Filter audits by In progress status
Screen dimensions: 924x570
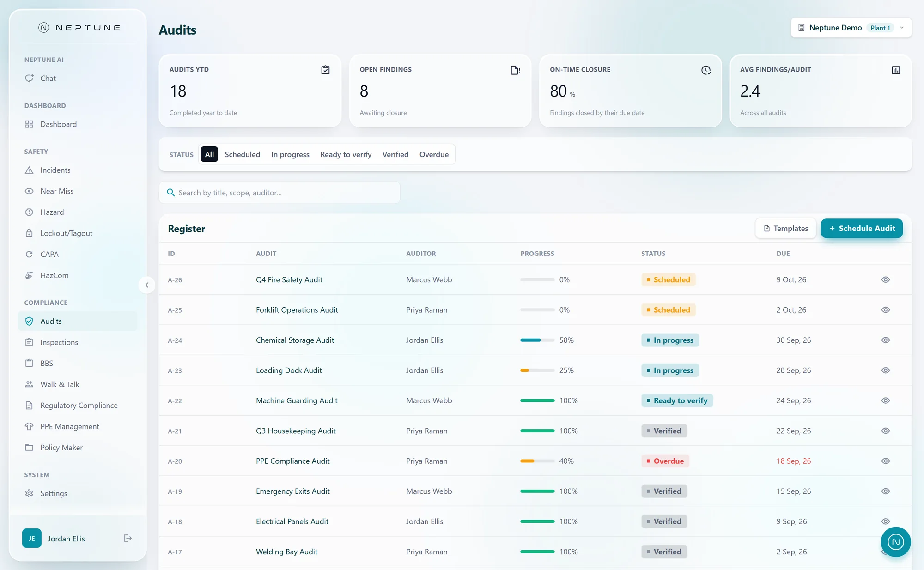(290, 154)
